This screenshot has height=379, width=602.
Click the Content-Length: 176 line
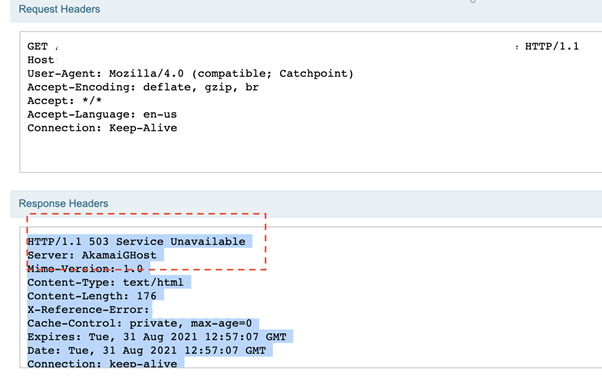pos(92,296)
